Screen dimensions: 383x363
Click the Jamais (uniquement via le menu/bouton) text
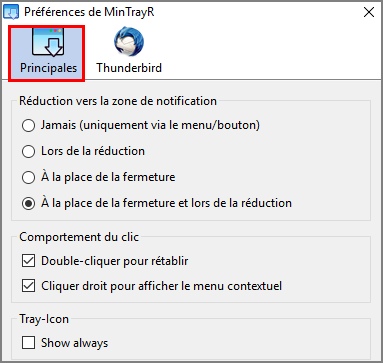coord(150,125)
